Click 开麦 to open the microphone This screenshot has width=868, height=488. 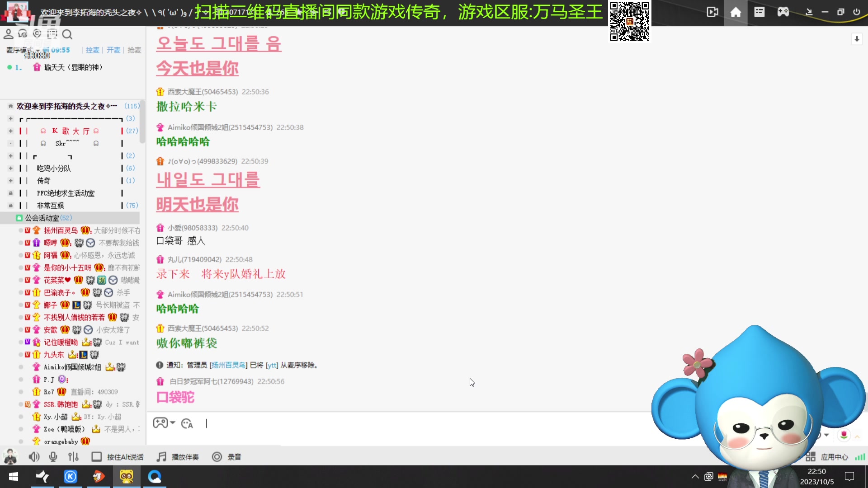113,50
